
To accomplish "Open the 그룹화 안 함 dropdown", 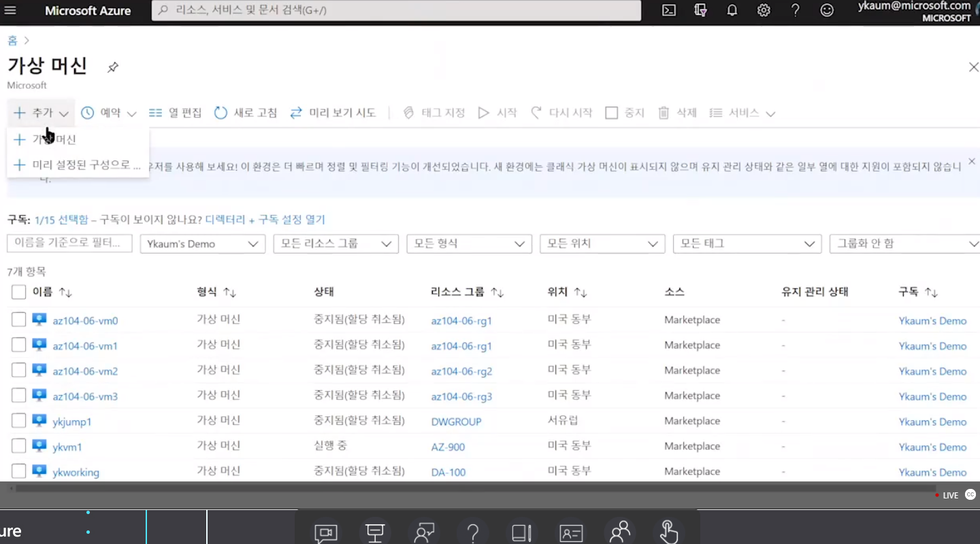I will (x=904, y=243).
